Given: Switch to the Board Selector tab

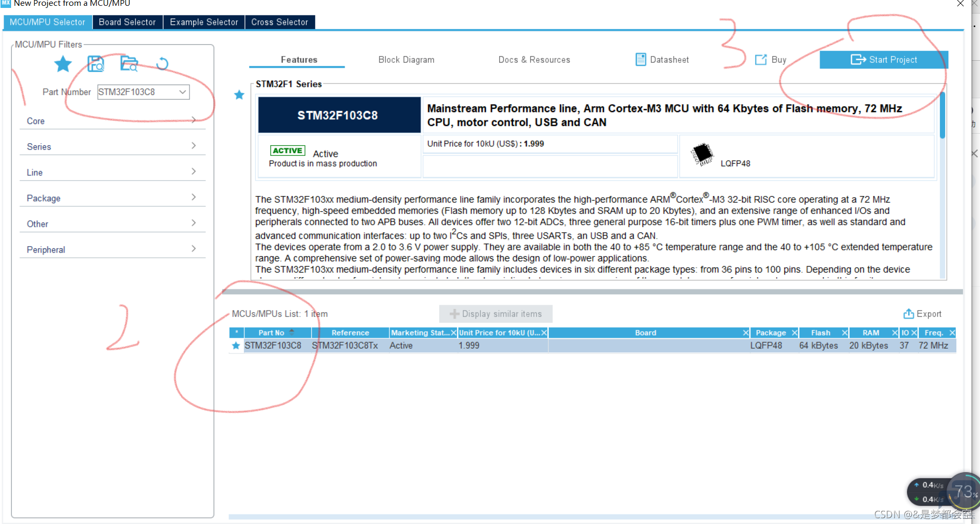Looking at the screenshot, I should tap(127, 22).
